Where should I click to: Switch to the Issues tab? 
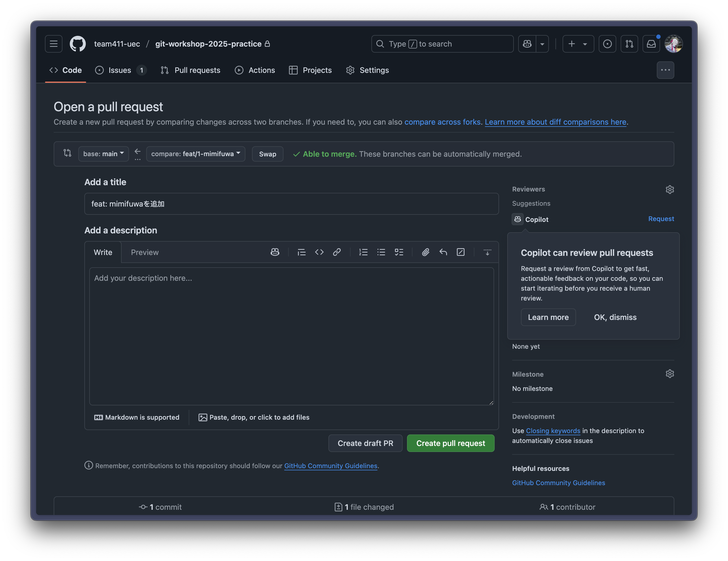point(121,70)
